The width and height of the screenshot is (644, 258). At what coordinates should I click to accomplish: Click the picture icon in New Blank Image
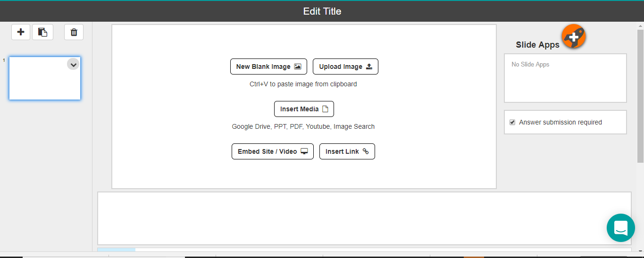pyautogui.click(x=298, y=67)
